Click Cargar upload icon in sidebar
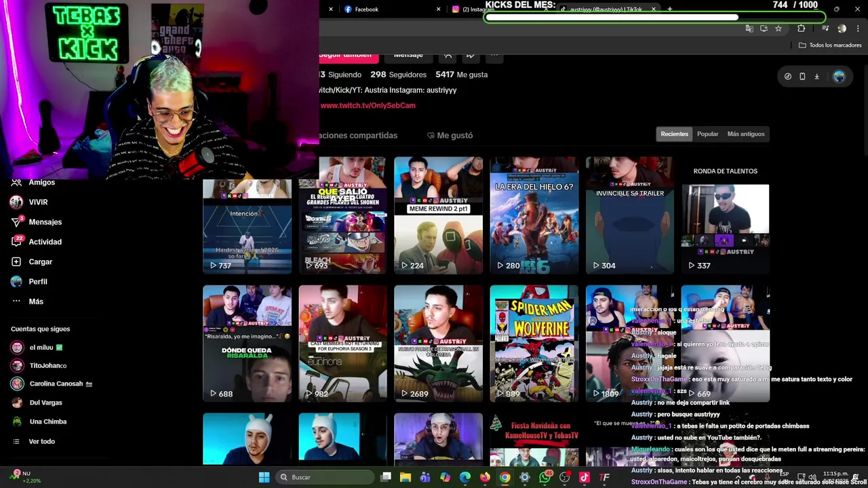This screenshot has width=868, height=488. [16, 262]
